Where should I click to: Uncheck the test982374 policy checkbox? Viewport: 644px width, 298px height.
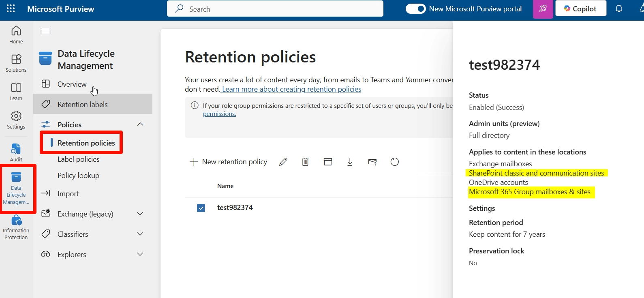coord(201,208)
